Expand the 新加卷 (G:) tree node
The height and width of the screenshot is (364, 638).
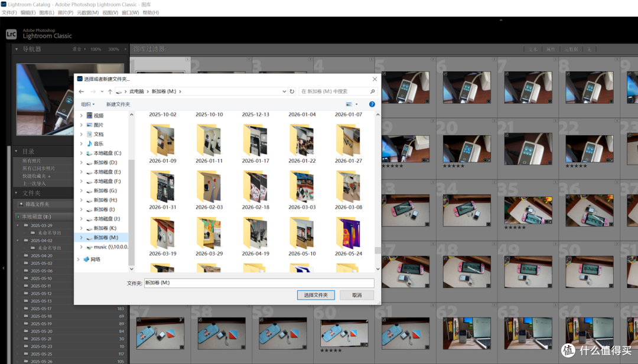pos(82,191)
